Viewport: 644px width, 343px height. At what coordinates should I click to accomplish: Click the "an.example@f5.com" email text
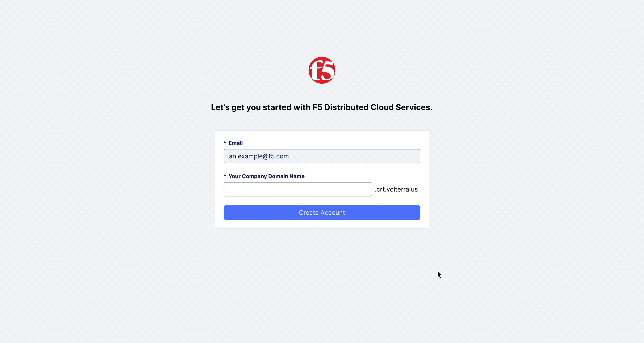click(x=259, y=156)
